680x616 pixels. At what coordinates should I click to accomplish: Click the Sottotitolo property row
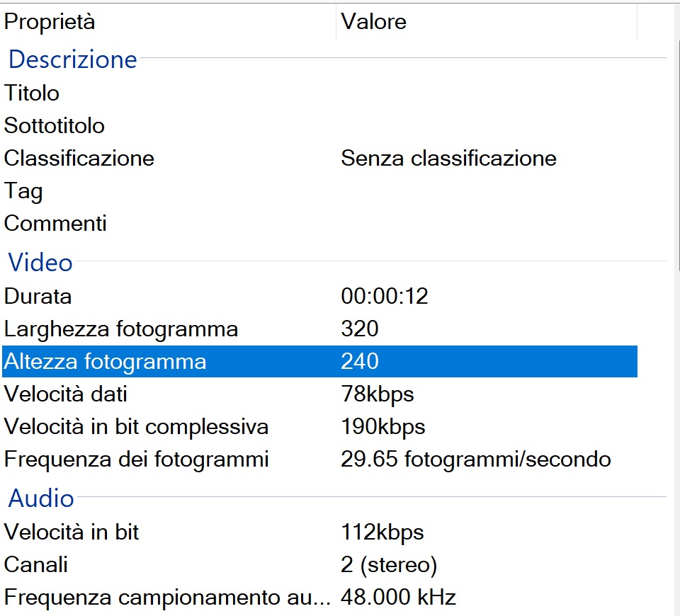(x=55, y=125)
